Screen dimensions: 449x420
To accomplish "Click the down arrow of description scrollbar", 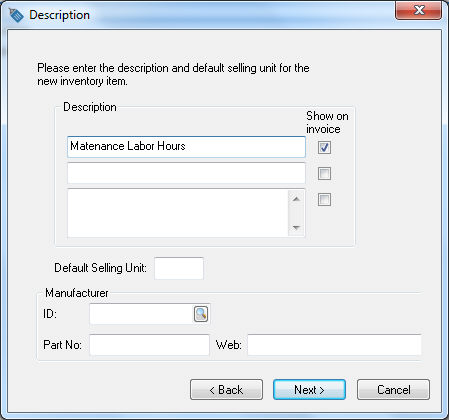I will pyautogui.click(x=296, y=228).
